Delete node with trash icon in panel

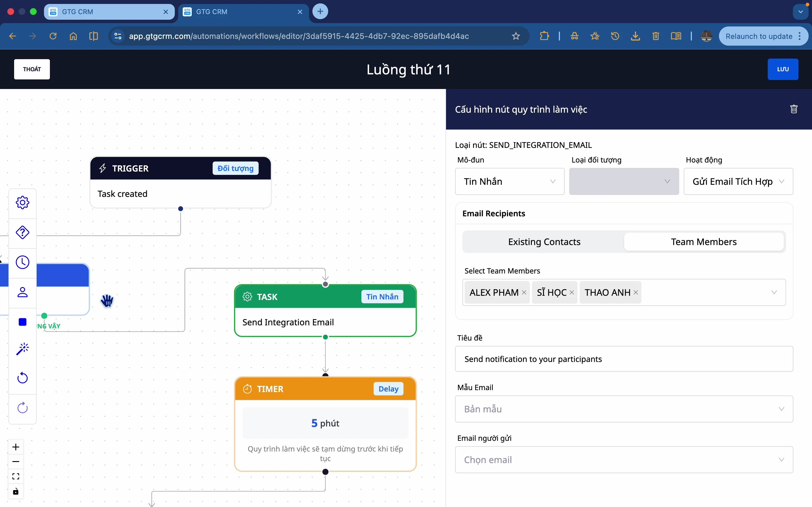point(794,109)
